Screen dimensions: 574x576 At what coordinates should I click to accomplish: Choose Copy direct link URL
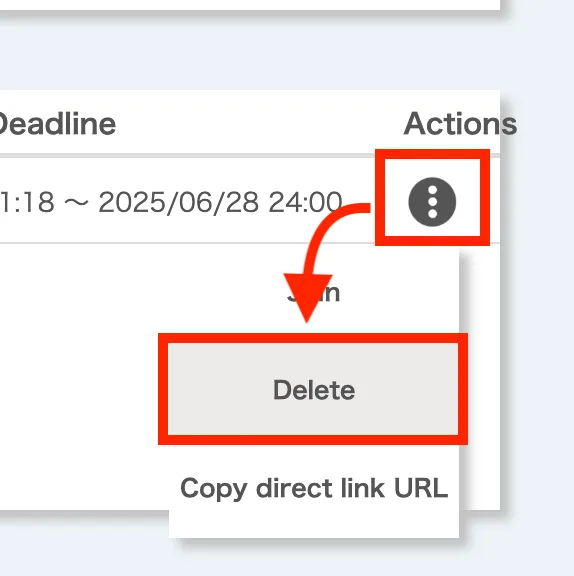coord(314,488)
